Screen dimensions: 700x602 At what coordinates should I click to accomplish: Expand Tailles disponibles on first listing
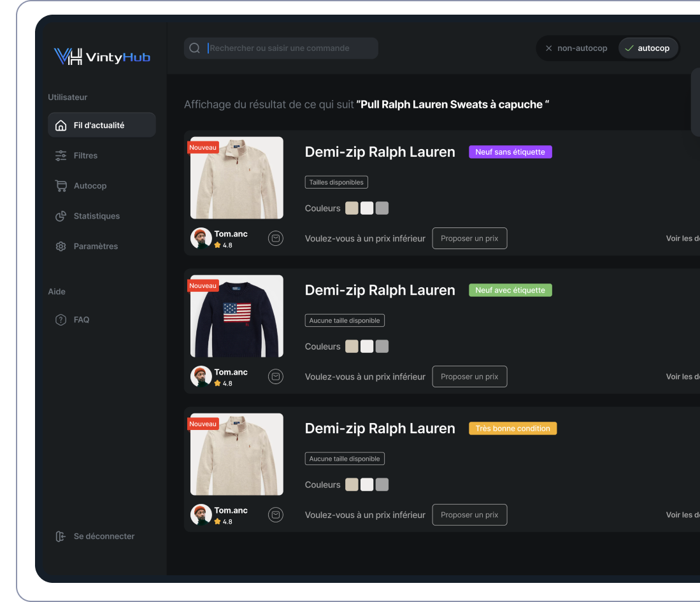[x=336, y=182]
